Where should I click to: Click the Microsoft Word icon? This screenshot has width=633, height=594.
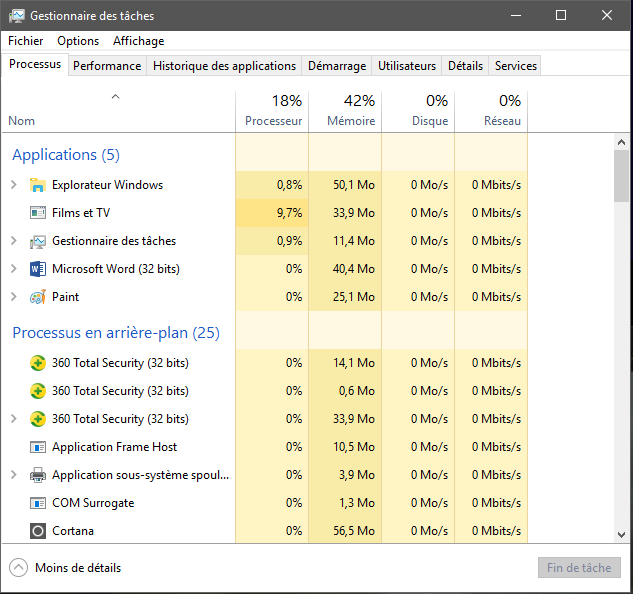coord(38,269)
